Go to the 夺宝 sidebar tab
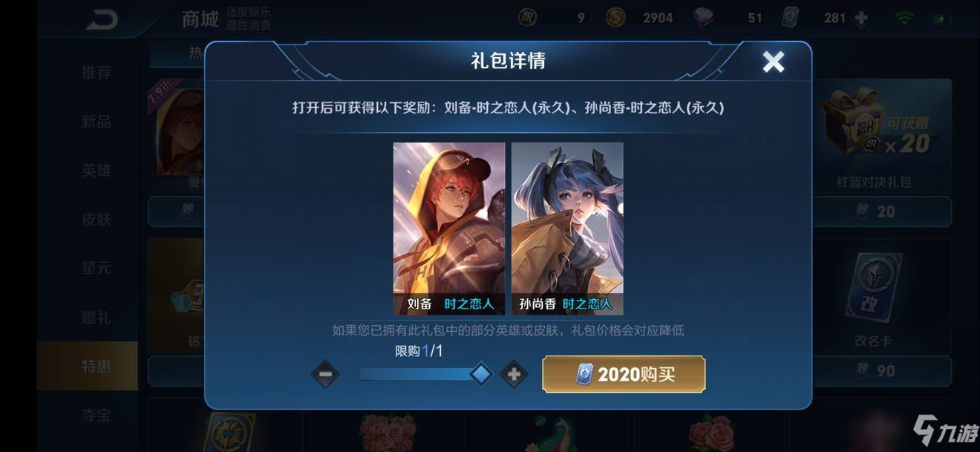Viewport: 980px width, 452px height. pos(96,414)
